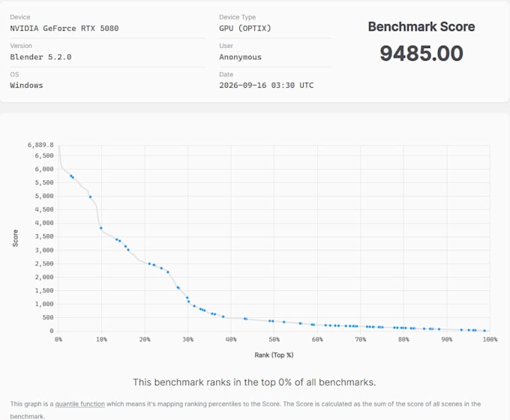The height and width of the screenshot is (420, 510).
Task: Click the Rank (Top %) axis title
Action: click(274, 355)
